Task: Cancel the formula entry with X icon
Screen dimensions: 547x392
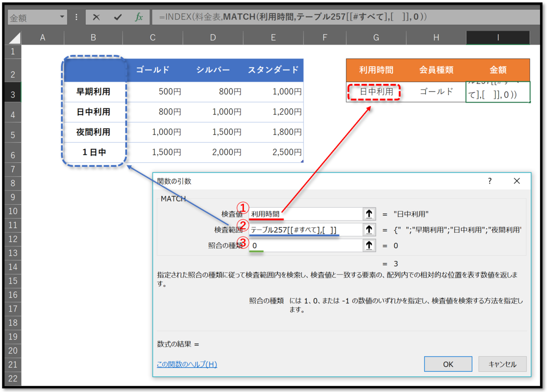Action: [96, 17]
